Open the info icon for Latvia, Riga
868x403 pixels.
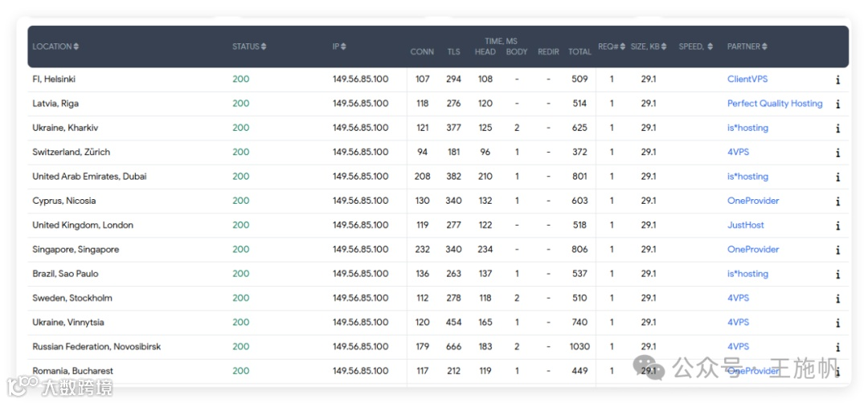pyautogui.click(x=837, y=104)
